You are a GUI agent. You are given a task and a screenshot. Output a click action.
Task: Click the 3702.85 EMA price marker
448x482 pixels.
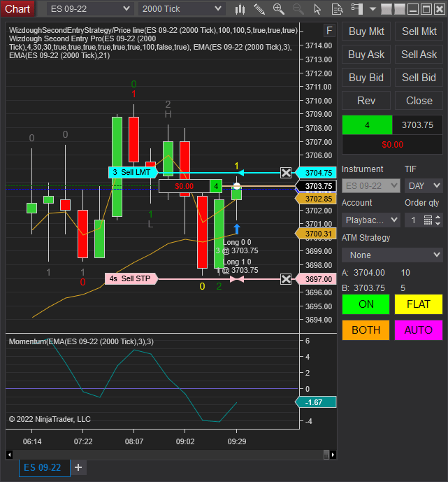pyautogui.click(x=317, y=199)
